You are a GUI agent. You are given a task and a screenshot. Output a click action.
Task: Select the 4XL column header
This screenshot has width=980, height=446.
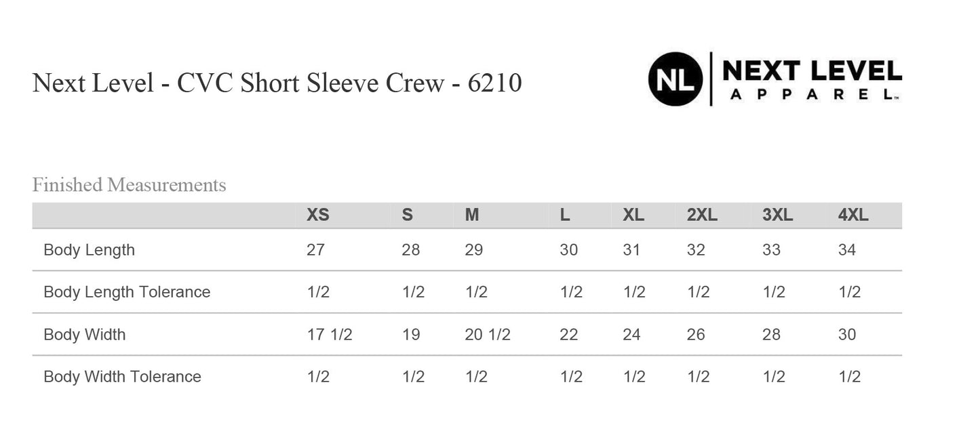click(853, 216)
